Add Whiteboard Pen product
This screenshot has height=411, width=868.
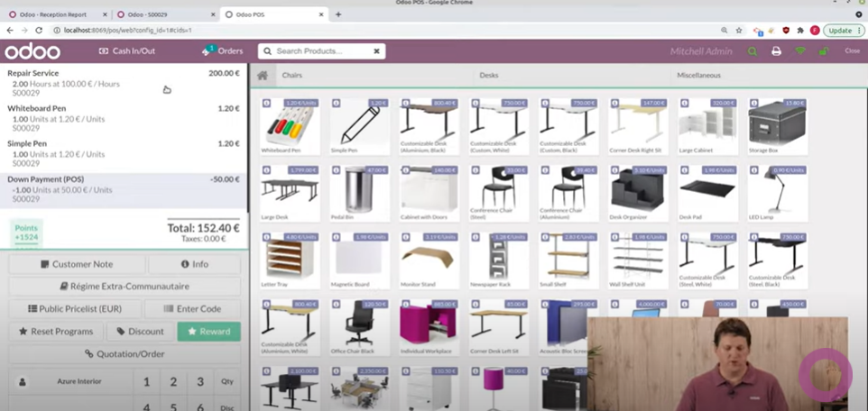coord(290,126)
